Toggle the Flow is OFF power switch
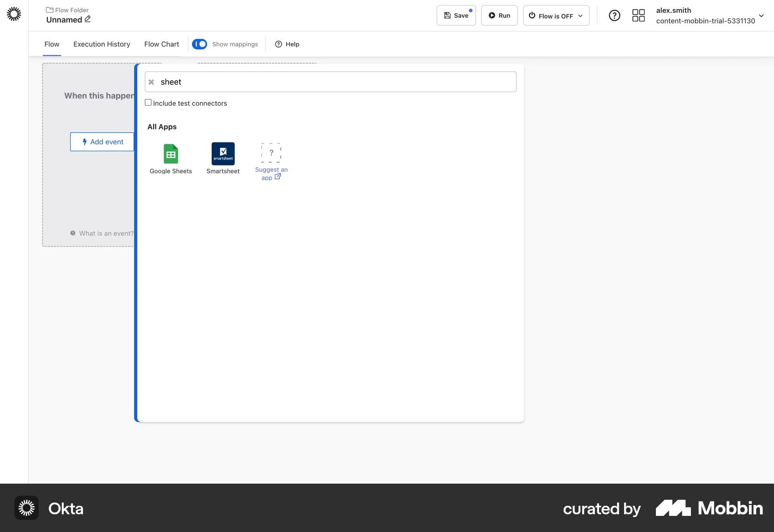 (x=532, y=15)
